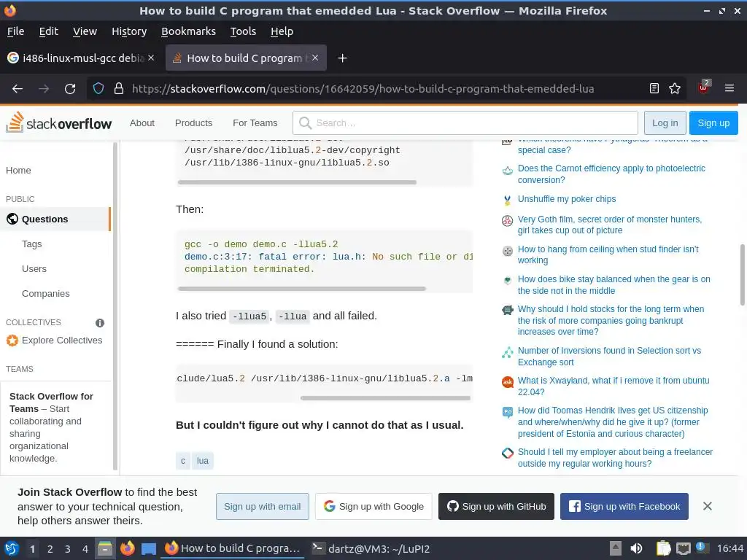Switch to workspace 2
The height and width of the screenshot is (560, 747).
pos(50,549)
